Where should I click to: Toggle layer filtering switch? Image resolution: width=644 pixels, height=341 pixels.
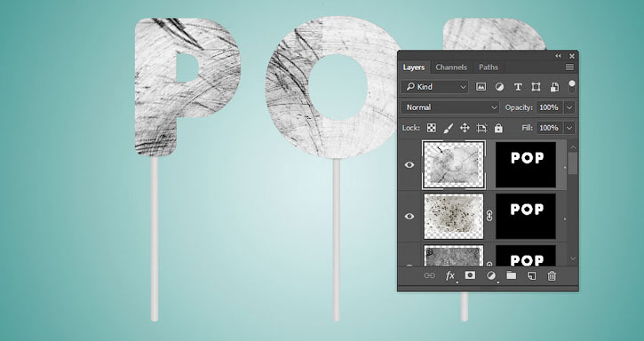coord(572,86)
